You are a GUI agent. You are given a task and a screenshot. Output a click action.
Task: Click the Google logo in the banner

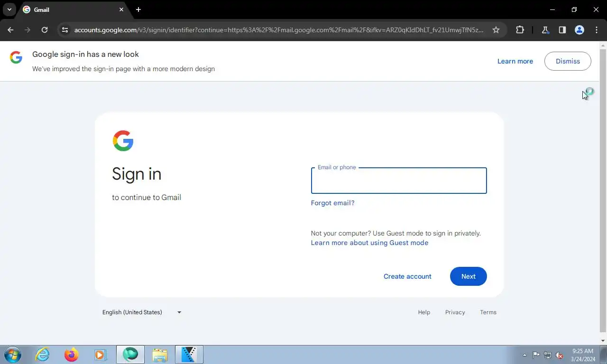click(x=16, y=58)
